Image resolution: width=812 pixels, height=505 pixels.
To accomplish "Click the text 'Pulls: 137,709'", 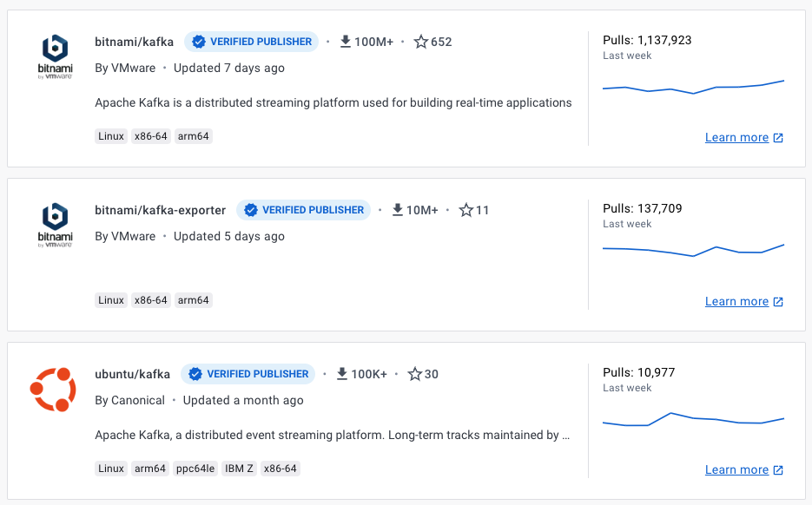I will pyautogui.click(x=642, y=208).
